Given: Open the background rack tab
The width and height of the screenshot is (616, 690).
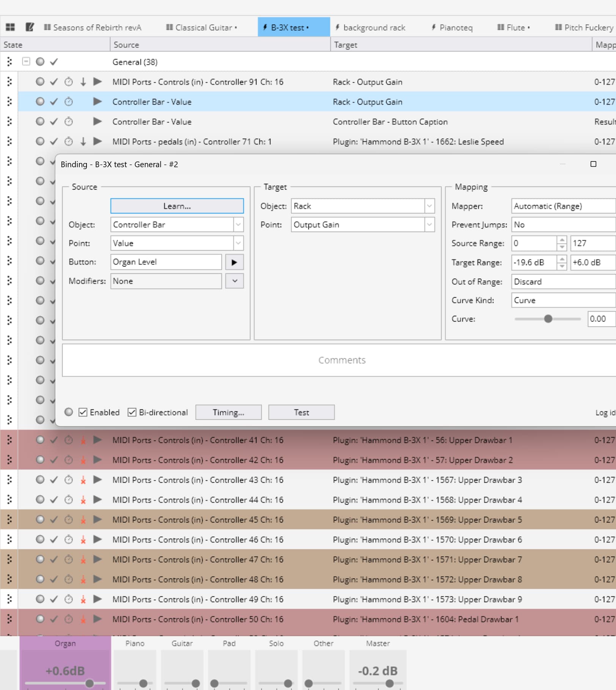Looking at the screenshot, I should [370, 27].
